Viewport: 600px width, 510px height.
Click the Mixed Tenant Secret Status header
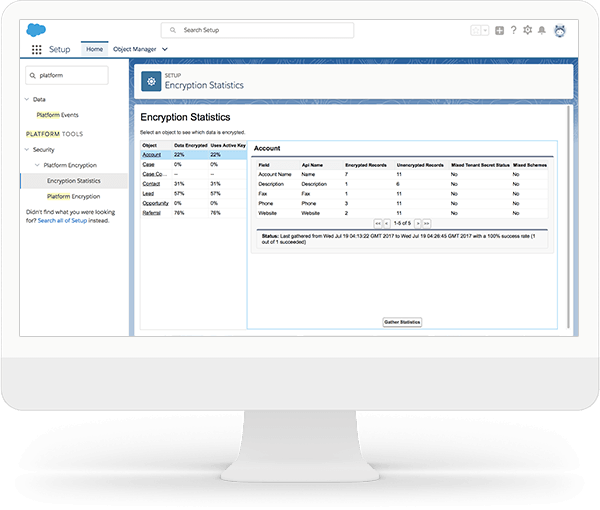pos(480,165)
